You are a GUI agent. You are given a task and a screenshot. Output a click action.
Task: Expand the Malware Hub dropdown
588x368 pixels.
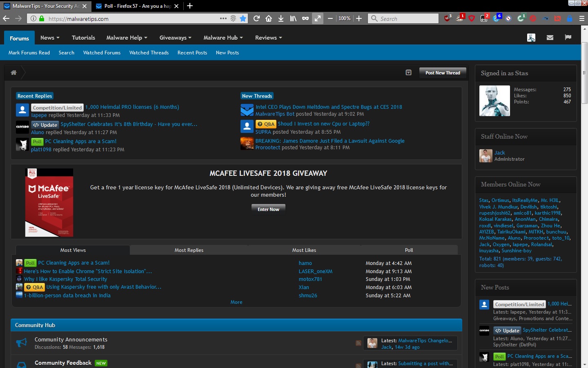(x=223, y=38)
